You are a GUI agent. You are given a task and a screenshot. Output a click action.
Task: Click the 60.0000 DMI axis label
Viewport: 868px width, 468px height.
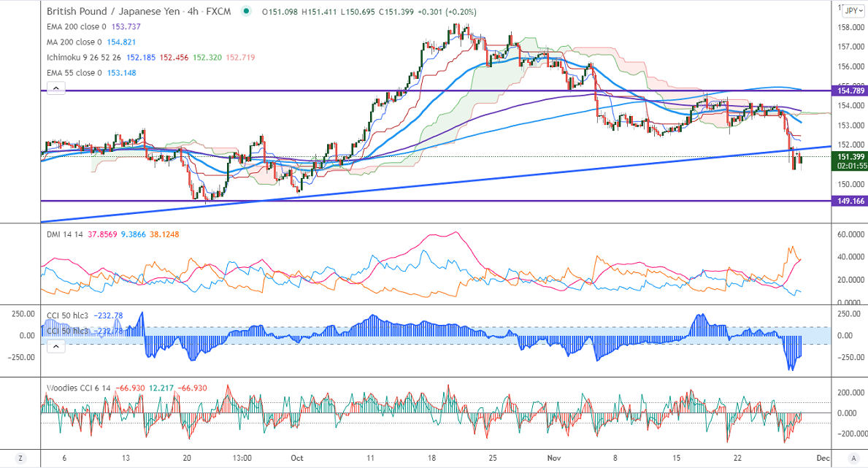click(x=850, y=235)
